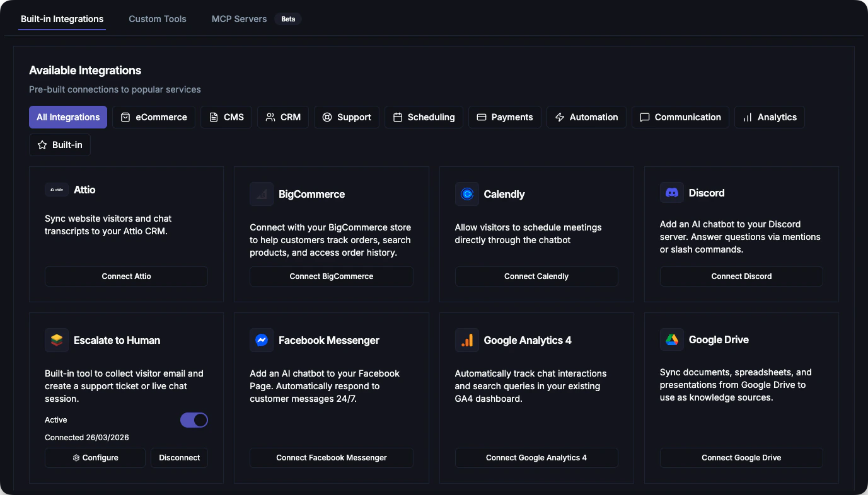
Task: Disable the Escalate to Human active toggle
Action: click(x=194, y=420)
